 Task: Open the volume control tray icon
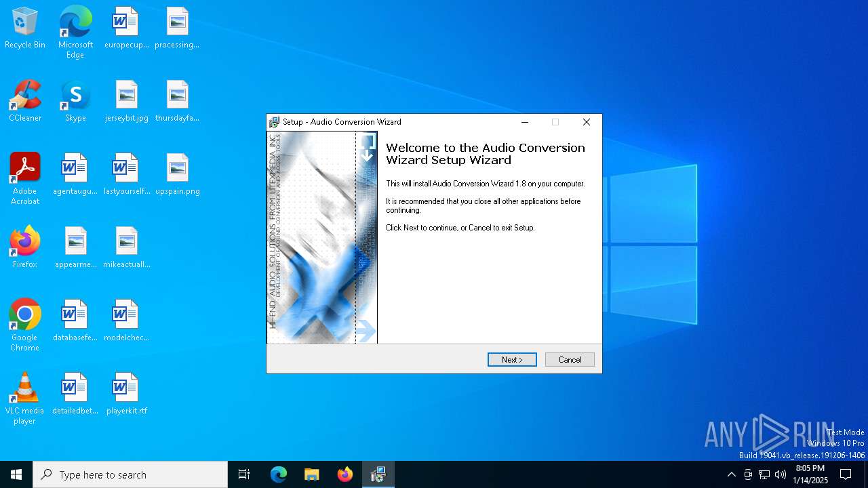click(x=781, y=474)
